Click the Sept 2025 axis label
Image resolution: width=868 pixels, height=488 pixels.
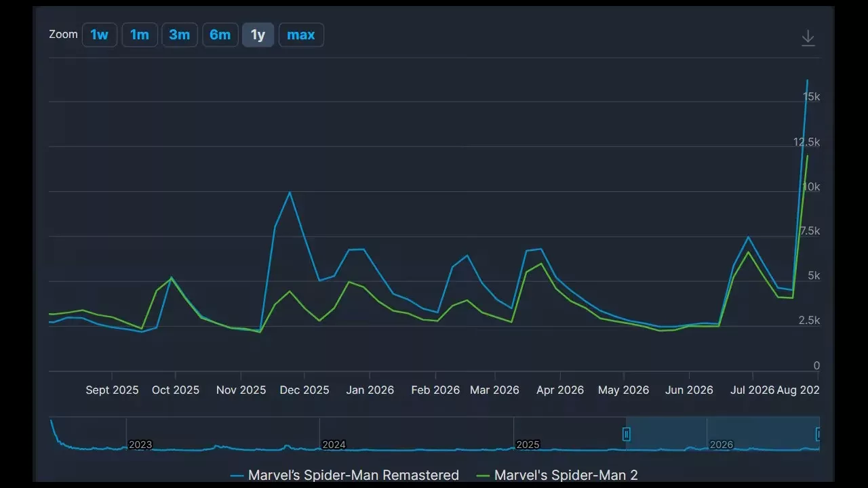pos(112,390)
